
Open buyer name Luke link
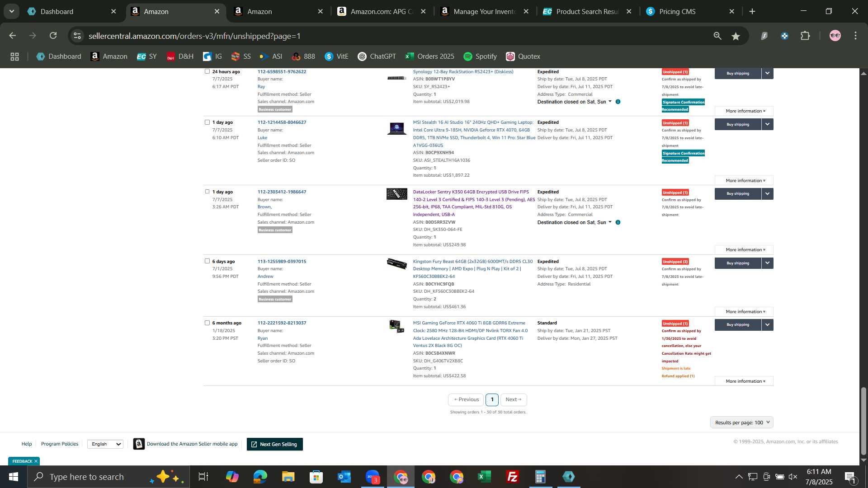coord(262,138)
